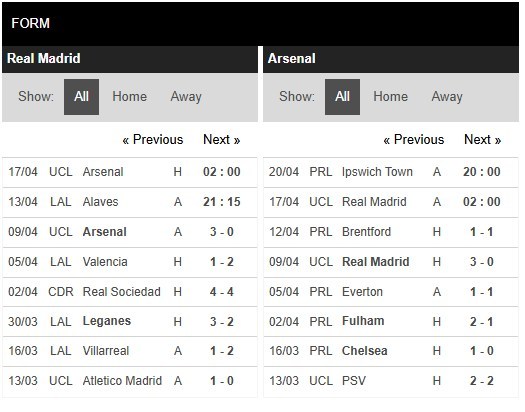Go to Previous Real Madrid matches

coord(153,140)
